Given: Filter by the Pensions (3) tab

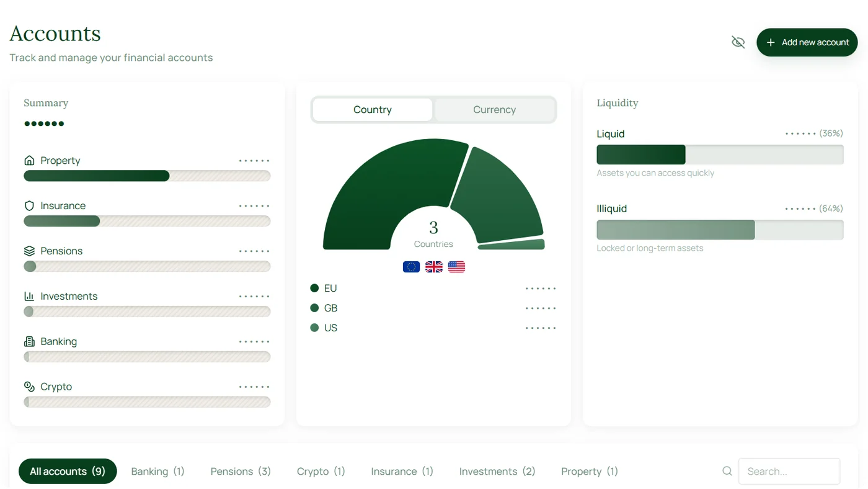Looking at the screenshot, I should pos(241,471).
